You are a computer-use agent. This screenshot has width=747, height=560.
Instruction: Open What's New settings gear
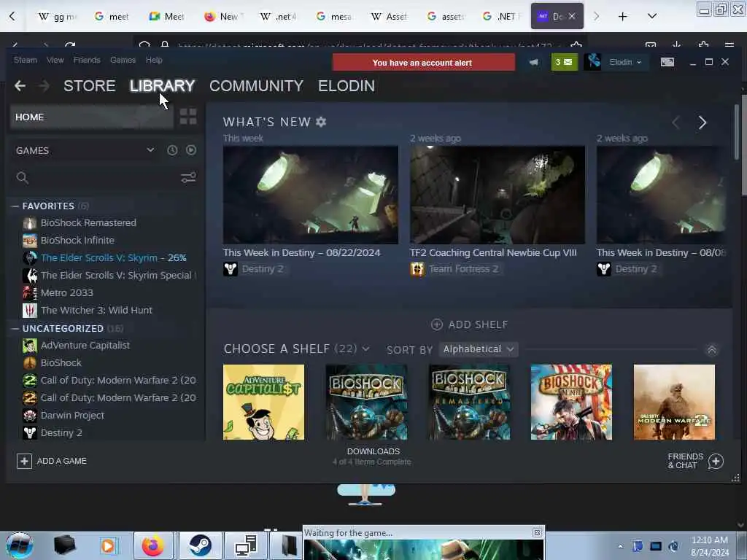click(x=321, y=122)
